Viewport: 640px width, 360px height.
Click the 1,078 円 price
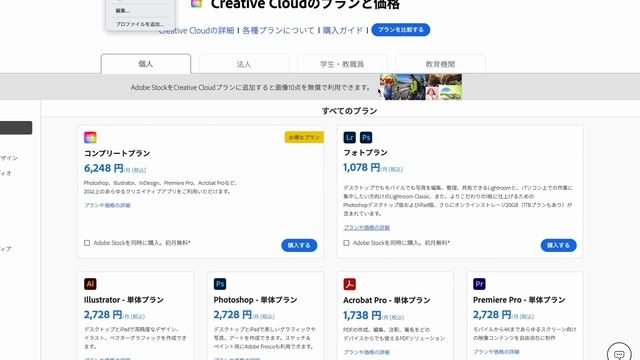click(362, 167)
